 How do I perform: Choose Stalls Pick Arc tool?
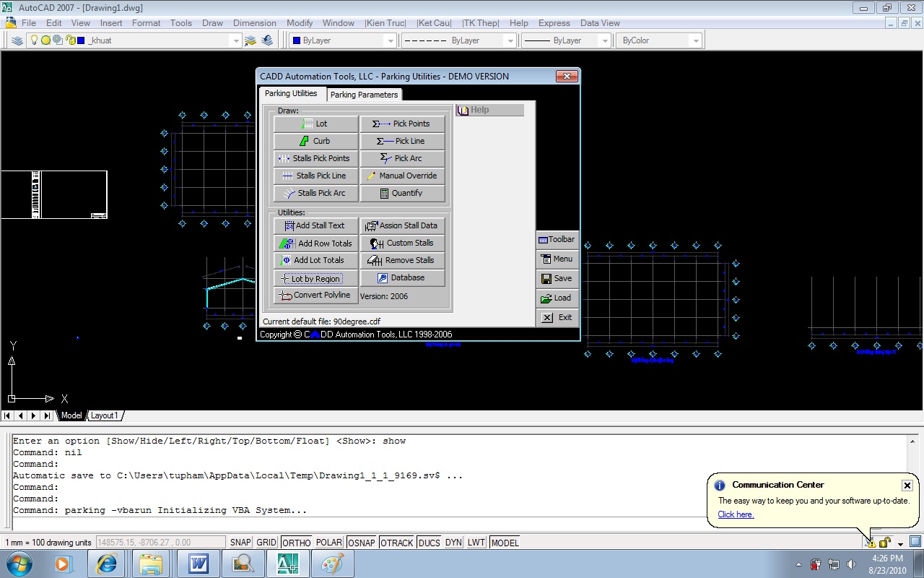pos(315,193)
